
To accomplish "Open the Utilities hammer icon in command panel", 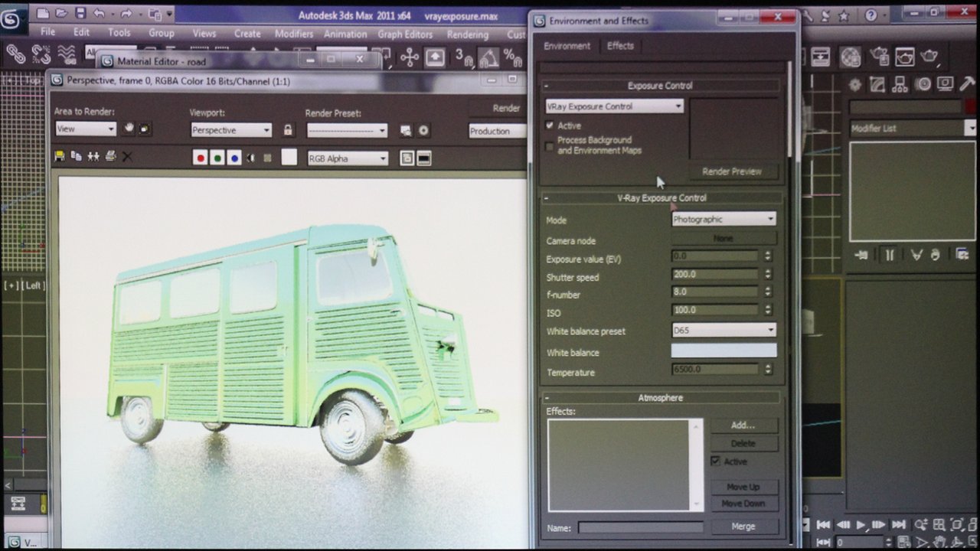I will tap(968, 85).
